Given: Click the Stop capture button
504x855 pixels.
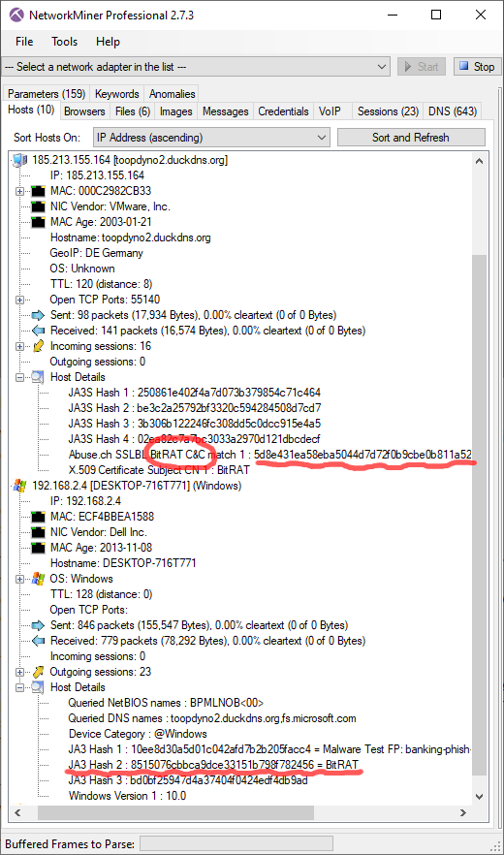Looking at the screenshot, I should (477, 67).
